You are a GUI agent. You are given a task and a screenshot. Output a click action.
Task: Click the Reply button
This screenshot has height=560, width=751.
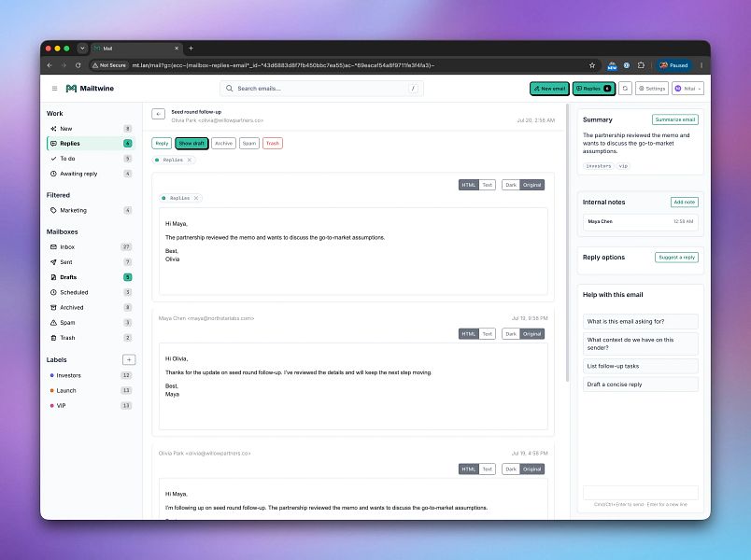pyautogui.click(x=162, y=144)
